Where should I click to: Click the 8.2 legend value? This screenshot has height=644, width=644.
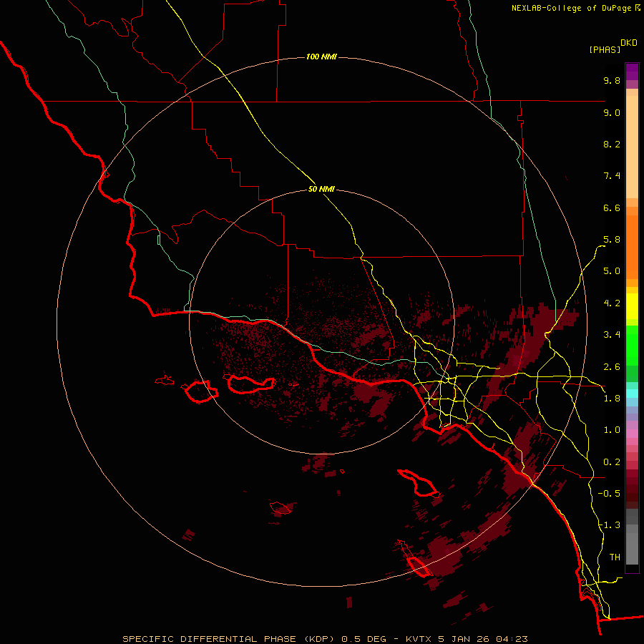click(x=612, y=144)
